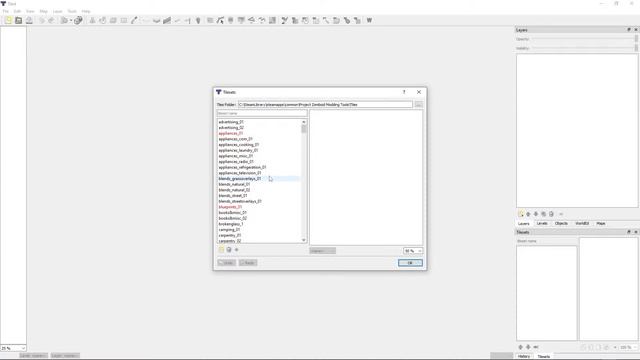
Task: Open the Map menu
Action: 44,11
